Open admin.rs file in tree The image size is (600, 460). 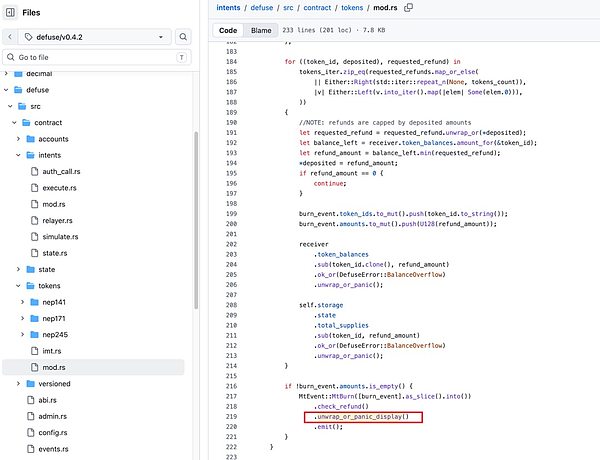tap(52, 416)
